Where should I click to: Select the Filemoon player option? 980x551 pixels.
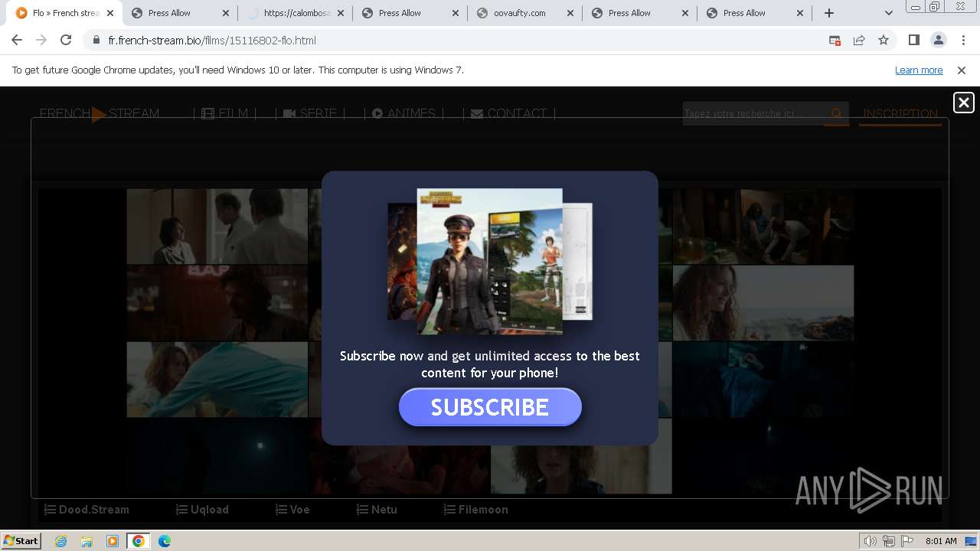(x=475, y=509)
